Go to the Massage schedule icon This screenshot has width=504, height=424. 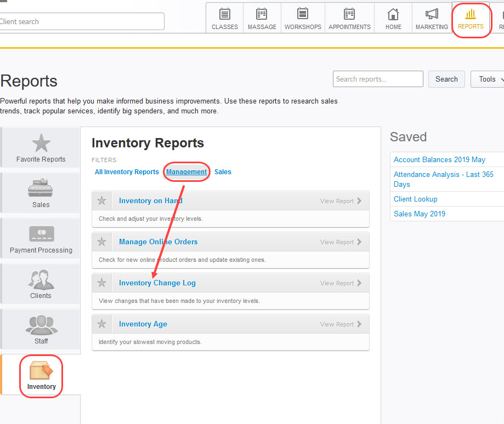pos(262,14)
